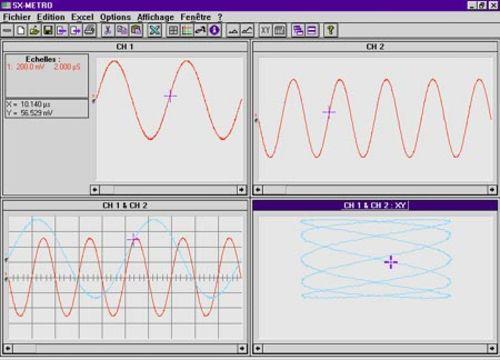
Task: Click the crosshair cursor on CH 2 waveform
Action: [329, 112]
